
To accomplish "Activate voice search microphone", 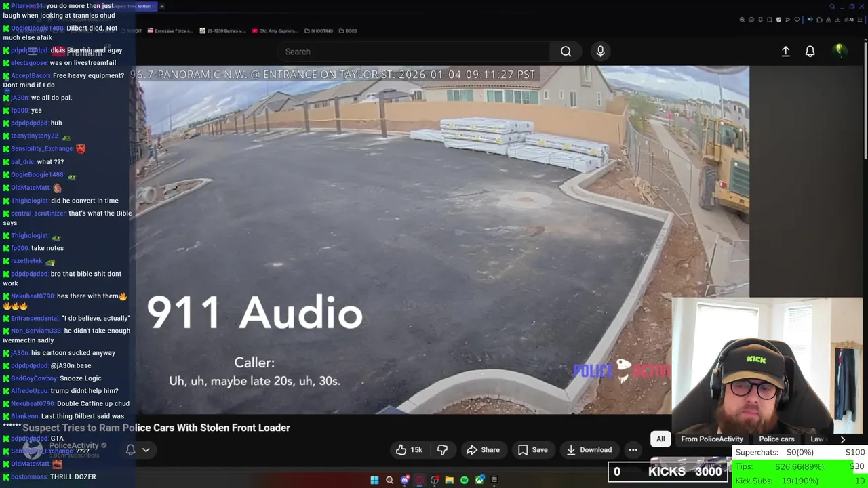I will click(600, 52).
